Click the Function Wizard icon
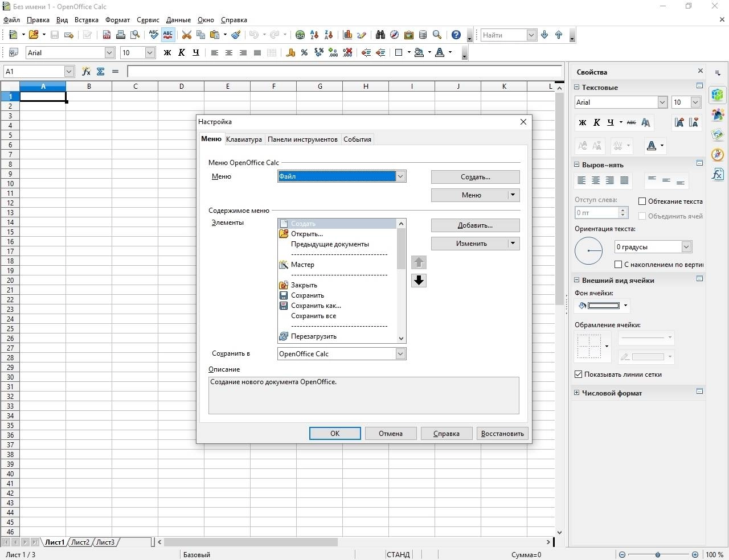Image resolution: width=729 pixels, height=560 pixels. [86, 71]
